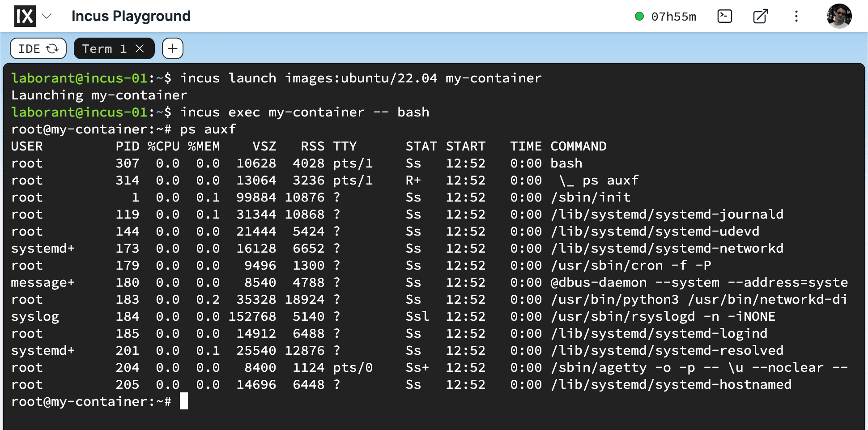Click the PID column header
Viewport: 868px width, 430px height.
tap(128, 146)
